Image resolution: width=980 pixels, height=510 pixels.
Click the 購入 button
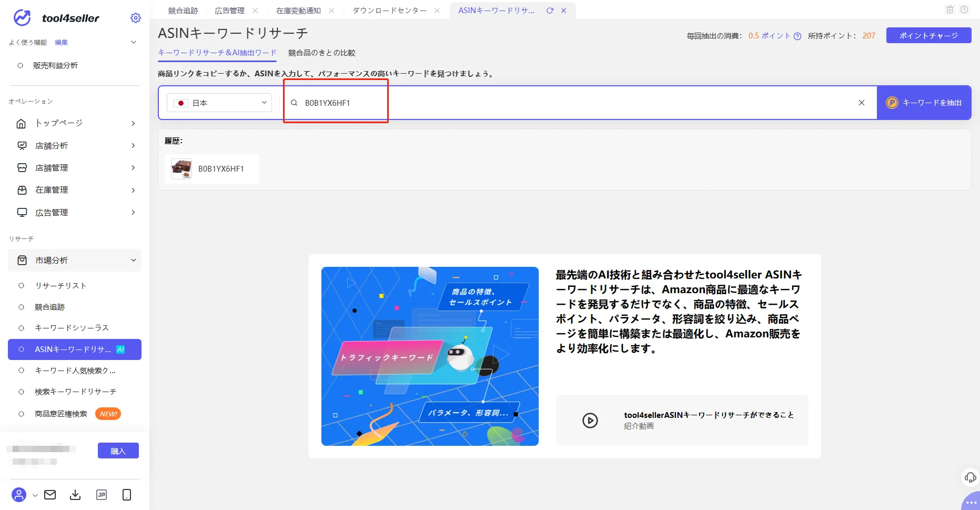coord(118,451)
